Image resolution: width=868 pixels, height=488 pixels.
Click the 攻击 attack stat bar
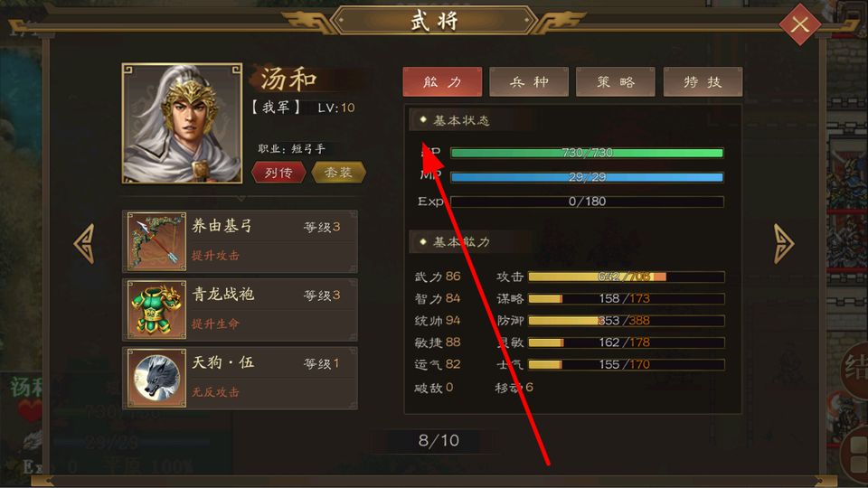point(626,277)
